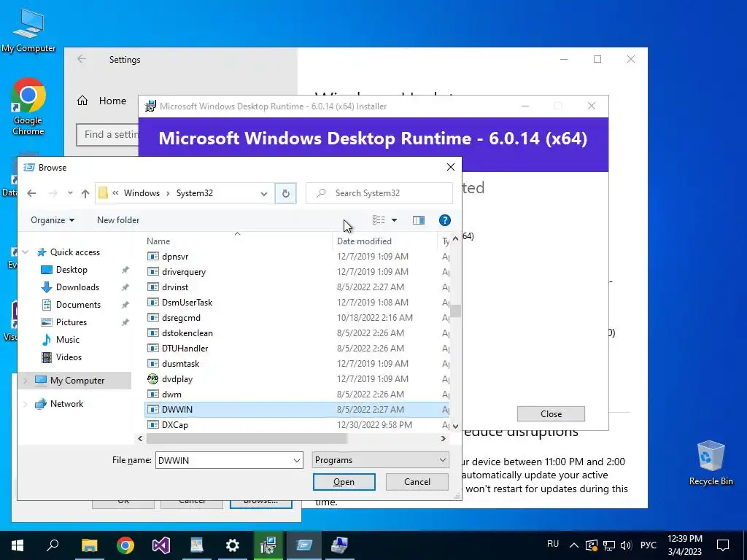The width and height of the screenshot is (747, 560).
Task: Open the Organize menu
Action: coord(53,220)
